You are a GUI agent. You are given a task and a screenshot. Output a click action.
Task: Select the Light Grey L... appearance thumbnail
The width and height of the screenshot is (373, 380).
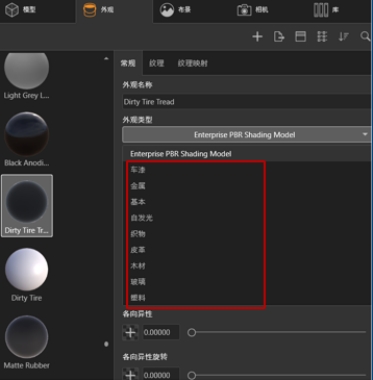(27, 75)
